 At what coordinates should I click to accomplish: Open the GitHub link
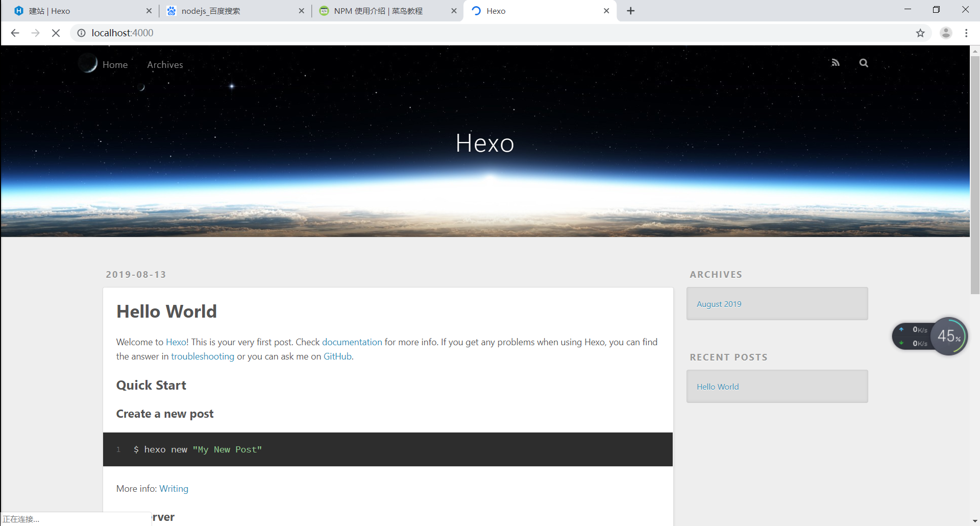click(x=337, y=356)
